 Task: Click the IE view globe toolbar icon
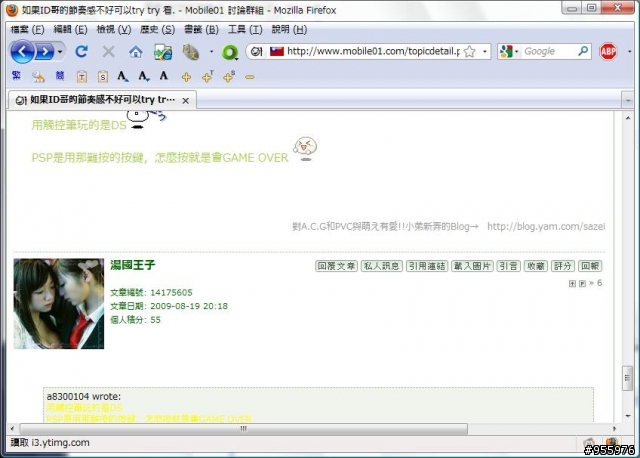click(x=163, y=53)
